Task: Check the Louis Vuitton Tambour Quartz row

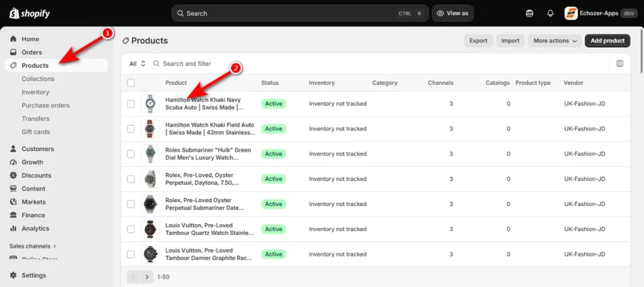Action: click(131, 229)
